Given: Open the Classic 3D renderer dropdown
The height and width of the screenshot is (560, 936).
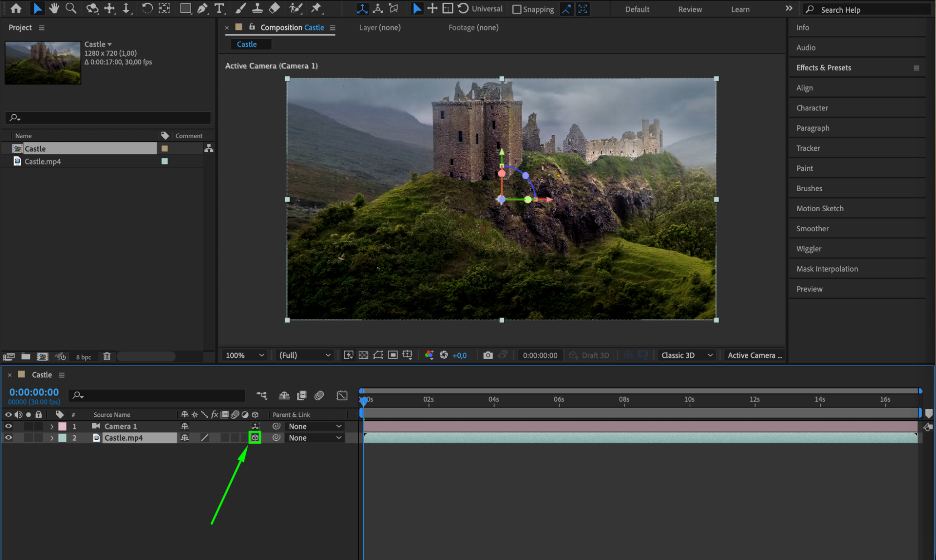Looking at the screenshot, I should (686, 355).
